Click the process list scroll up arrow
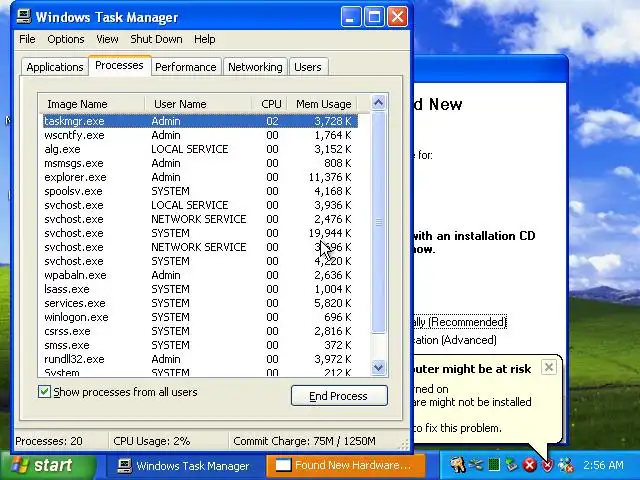 [378, 102]
